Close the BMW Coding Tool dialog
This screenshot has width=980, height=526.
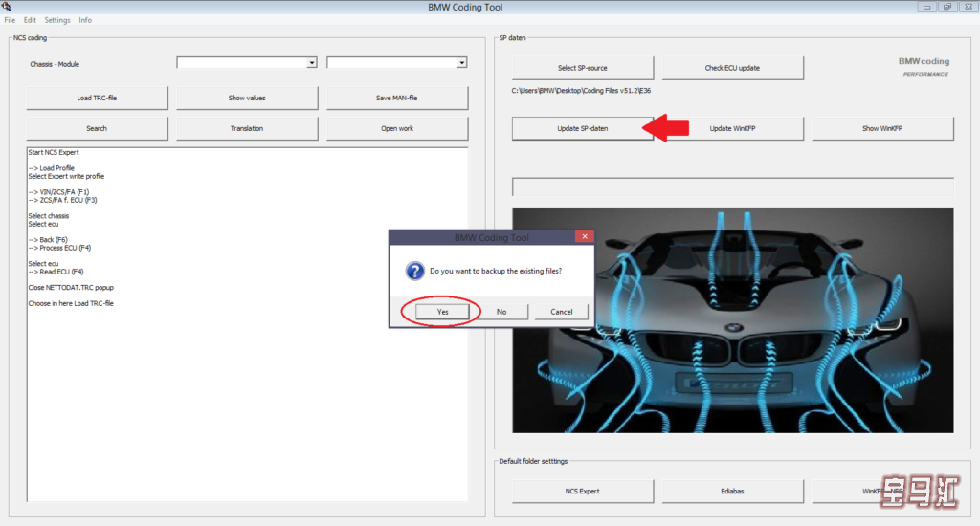point(585,236)
